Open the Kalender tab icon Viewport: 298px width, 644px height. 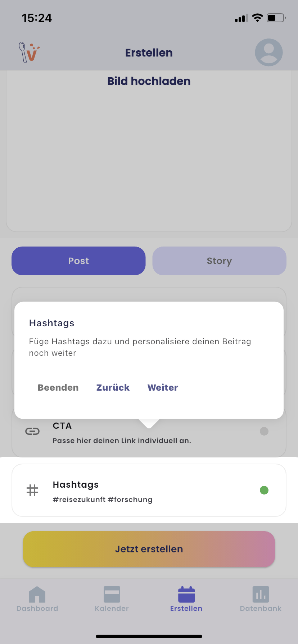coord(112,594)
